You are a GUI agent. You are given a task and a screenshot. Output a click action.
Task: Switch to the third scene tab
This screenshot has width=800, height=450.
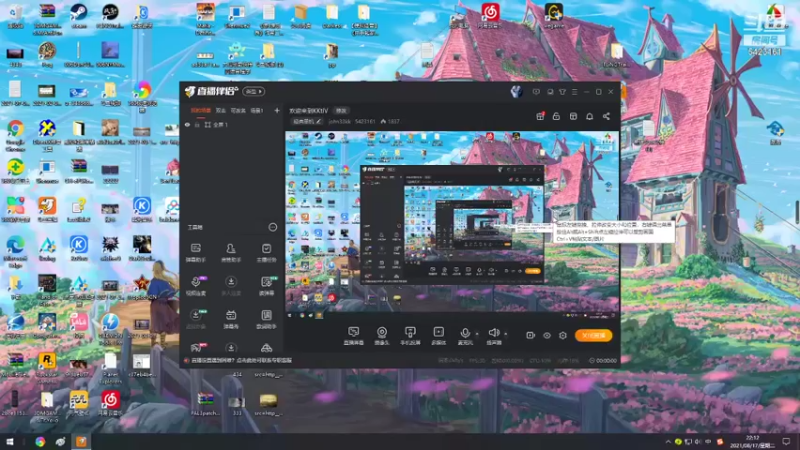click(238, 110)
